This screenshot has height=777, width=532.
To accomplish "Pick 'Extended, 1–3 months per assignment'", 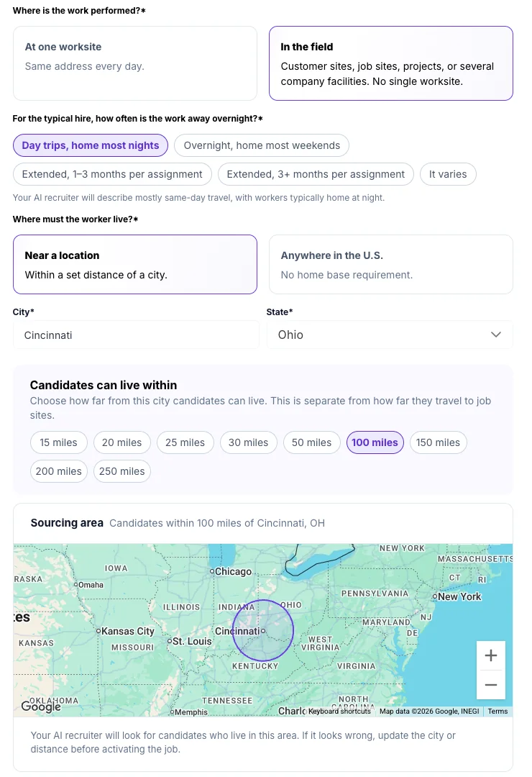I will click(x=112, y=174).
